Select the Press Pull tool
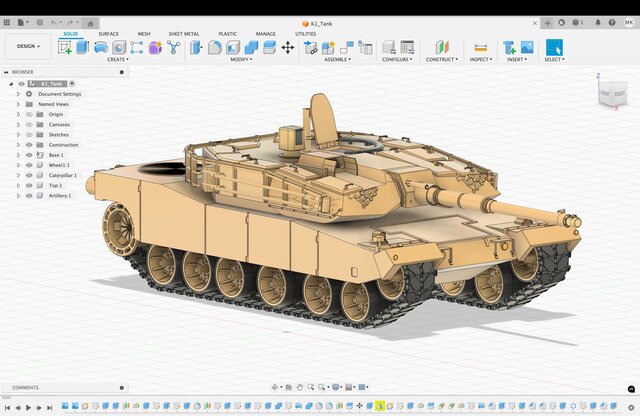 196,47
